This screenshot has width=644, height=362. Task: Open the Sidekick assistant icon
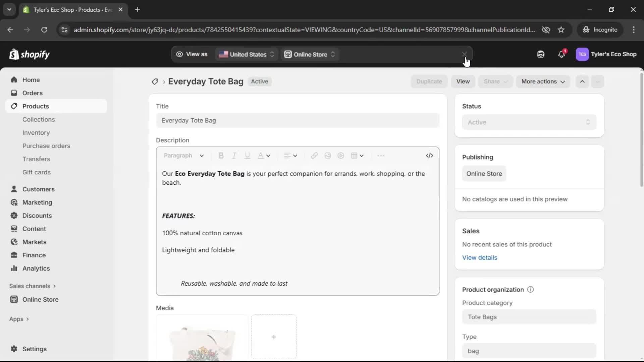541,54
